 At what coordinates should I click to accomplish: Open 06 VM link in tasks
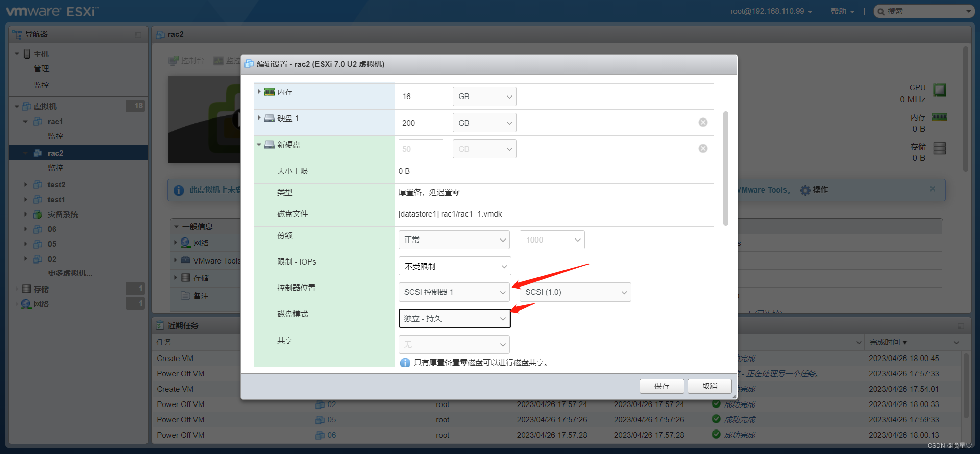[332, 435]
